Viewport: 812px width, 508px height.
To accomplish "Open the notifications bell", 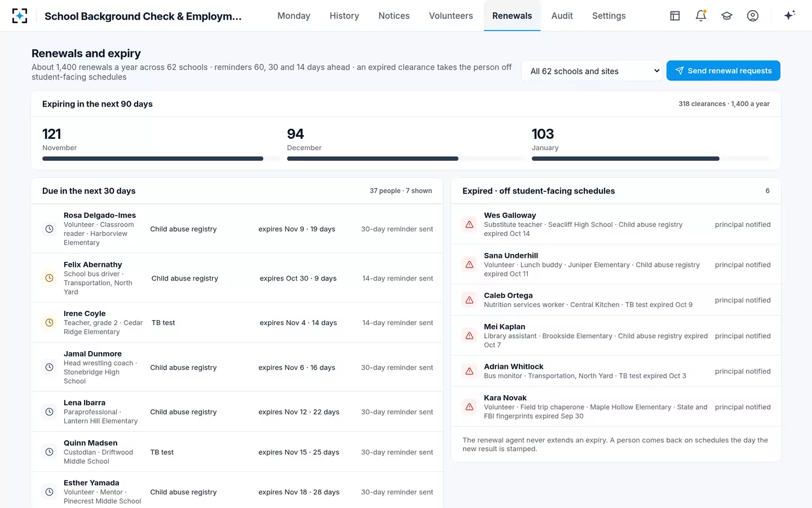I will [701, 16].
